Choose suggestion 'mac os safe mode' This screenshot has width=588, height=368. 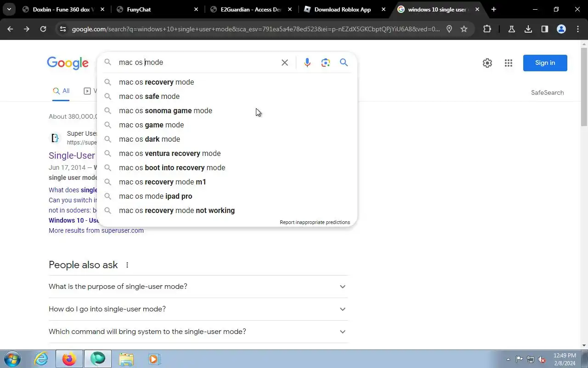pos(227,96)
